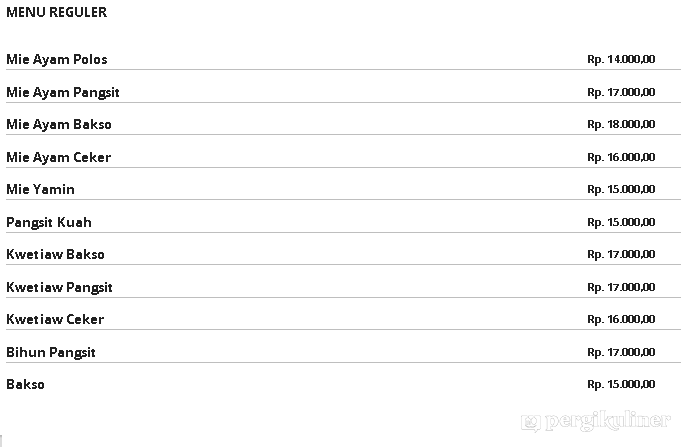Screen dimensions: 681x447
Task: Click the Kwetiaw Ceker item
Action: pyautogui.click(x=55, y=319)
